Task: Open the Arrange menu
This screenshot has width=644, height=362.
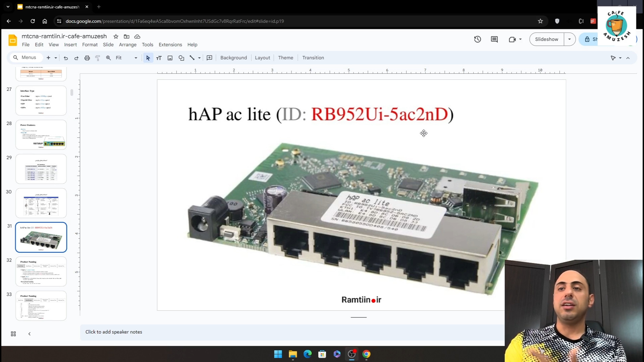Action: [128, 45]
